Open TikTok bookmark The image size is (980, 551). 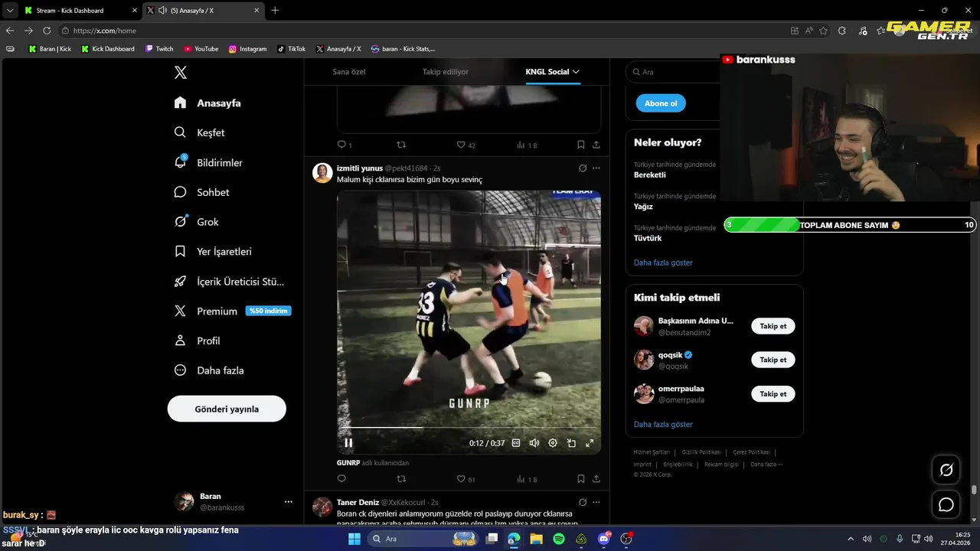[x=291, y=49]
